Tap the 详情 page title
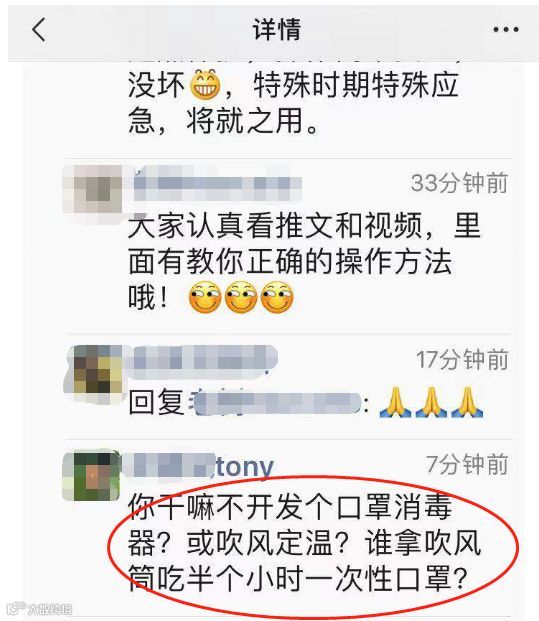Viewport: 539px width, 621px height. click(277, 29)
